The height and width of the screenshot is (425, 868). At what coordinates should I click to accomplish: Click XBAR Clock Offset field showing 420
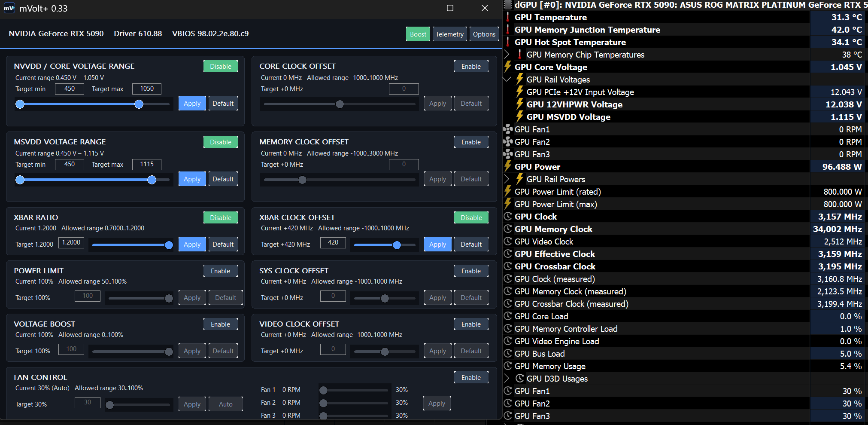point(333,242)
